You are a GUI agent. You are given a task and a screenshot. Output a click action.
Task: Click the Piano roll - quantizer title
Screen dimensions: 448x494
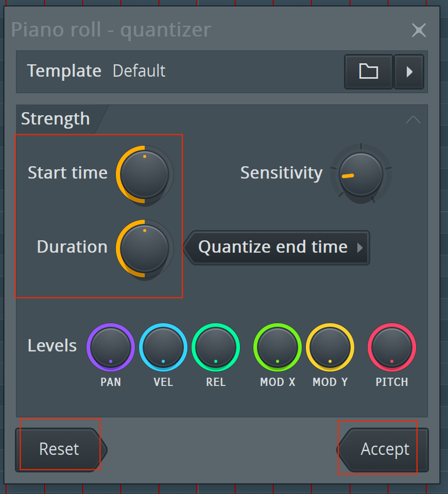tap(111, 30)
